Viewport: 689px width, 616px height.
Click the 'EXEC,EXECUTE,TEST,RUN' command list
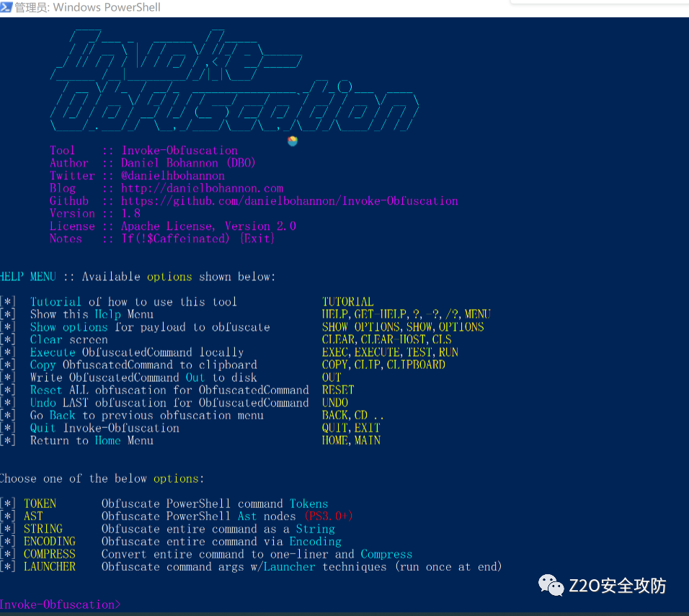[390, 352]
